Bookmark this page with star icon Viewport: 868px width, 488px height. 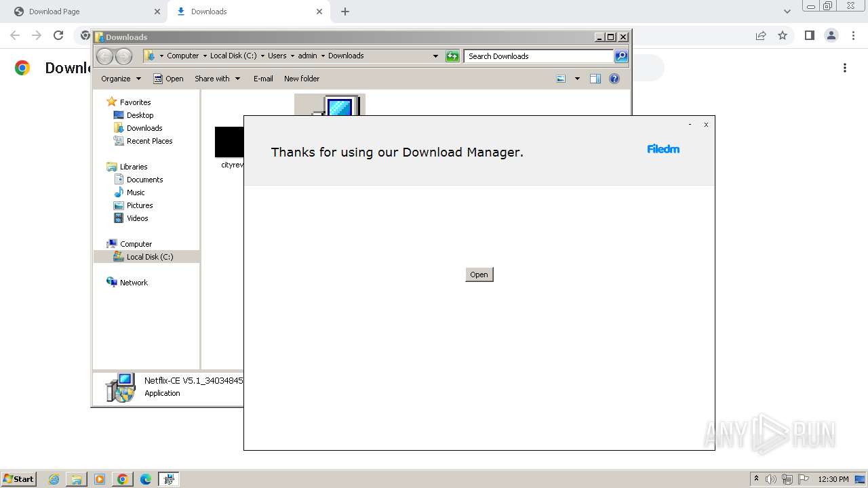coord(783,35)
